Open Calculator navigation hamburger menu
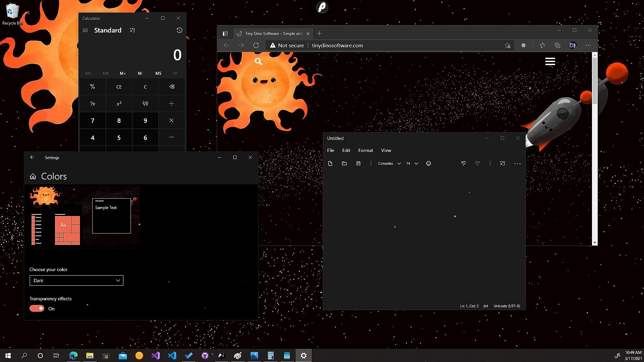644x362 pixels. click(85, 30)
